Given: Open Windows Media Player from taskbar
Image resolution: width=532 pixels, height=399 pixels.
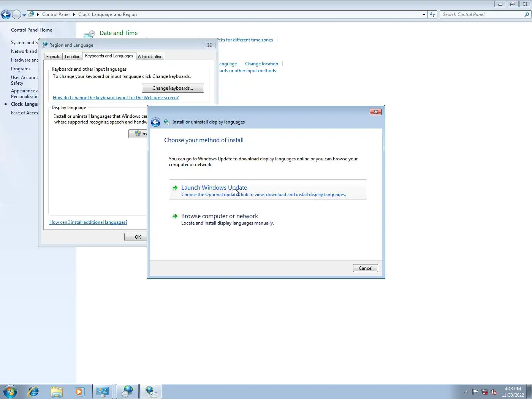Looking at the screenshot, I should pyautogui.click(x=79, y=391).
